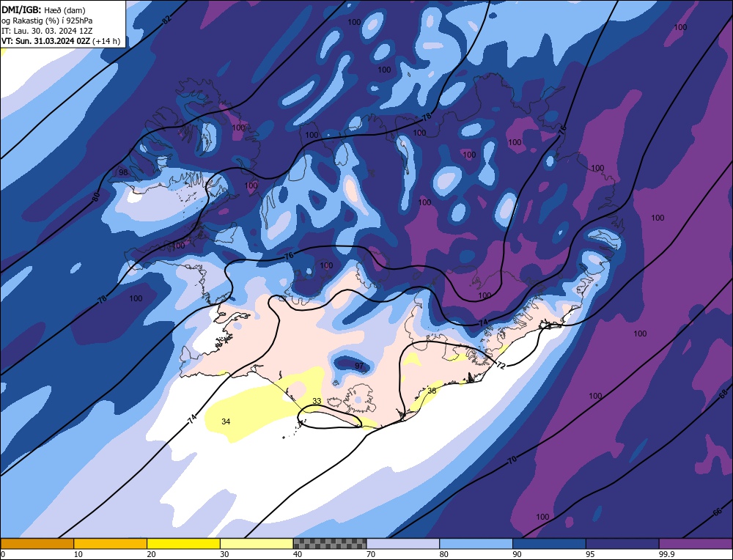The image size is (733, 560).
Task: Click the '97' humidity value on the map
Action: (359, 366)
